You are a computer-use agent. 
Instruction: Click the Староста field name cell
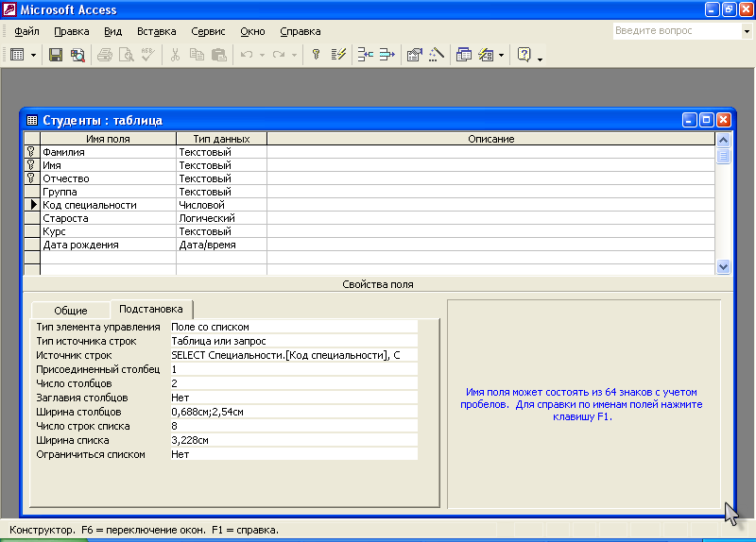(109, 218)
